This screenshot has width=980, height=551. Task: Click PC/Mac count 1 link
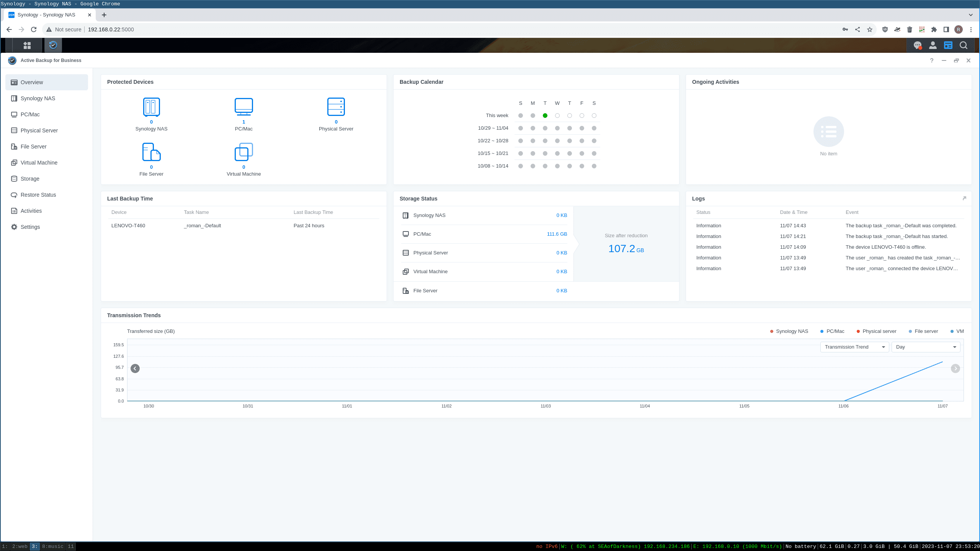point(243,122)
